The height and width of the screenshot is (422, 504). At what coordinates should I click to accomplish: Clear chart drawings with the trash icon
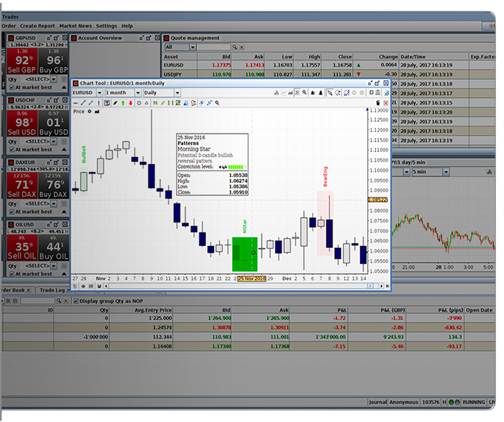point(378,103)
